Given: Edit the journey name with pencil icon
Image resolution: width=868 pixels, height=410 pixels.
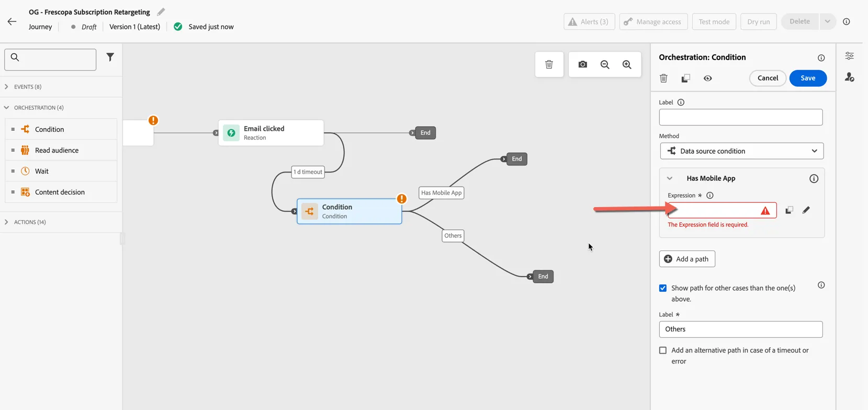Looking at the screenshot, I should tap(161, 12).
